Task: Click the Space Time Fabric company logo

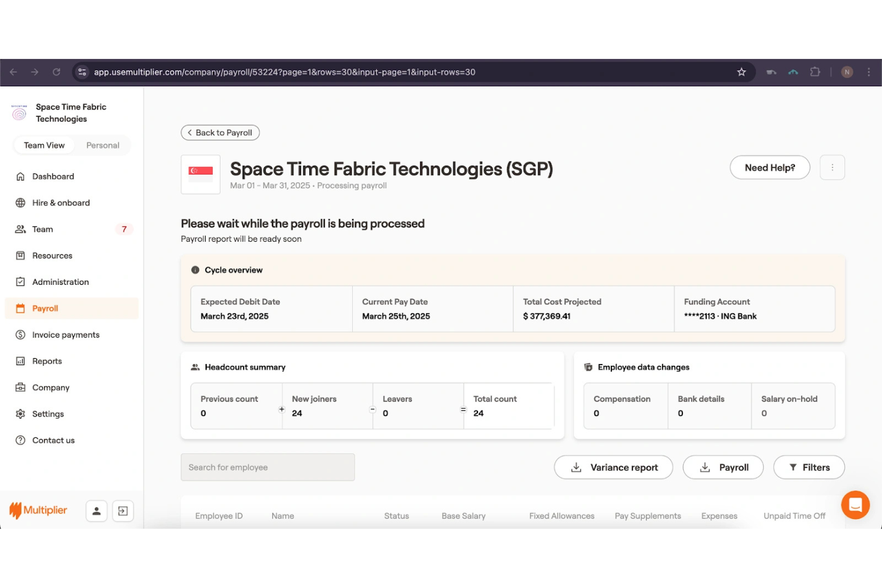Action: tap(20, 113)
